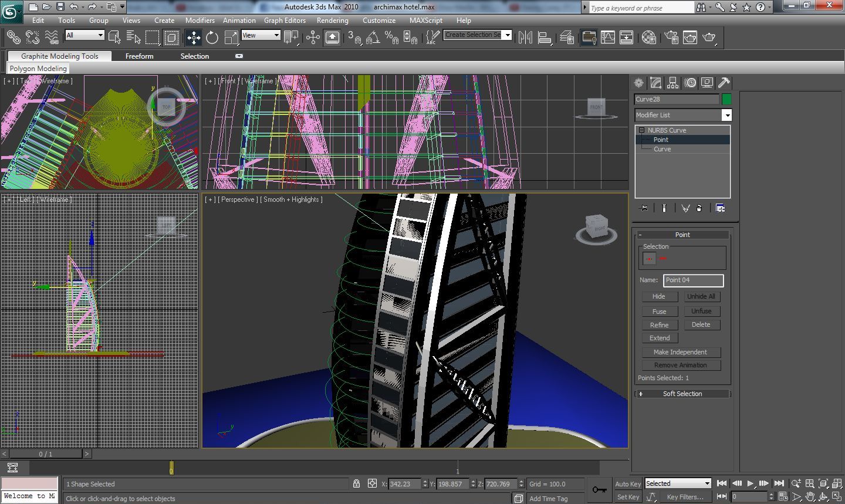Click the green object color swatch
Screen dimensions: 845x504
pyautogui.click(x=726, y=99)
